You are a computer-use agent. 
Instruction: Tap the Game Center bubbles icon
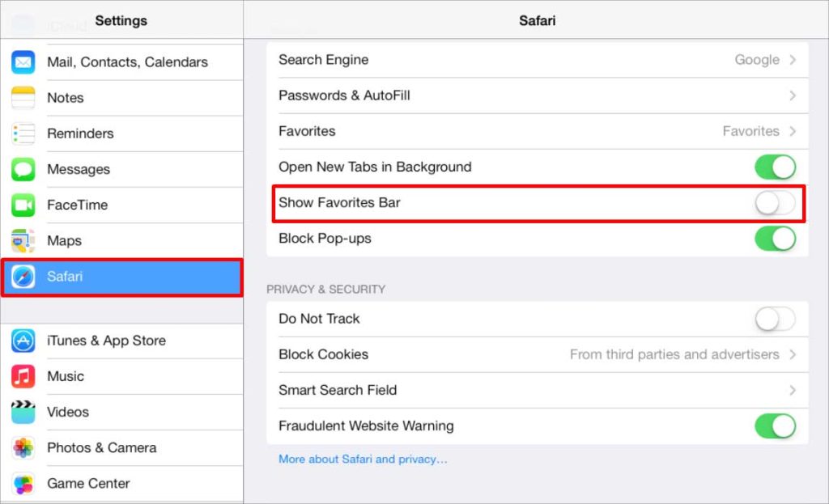[23, 484]
